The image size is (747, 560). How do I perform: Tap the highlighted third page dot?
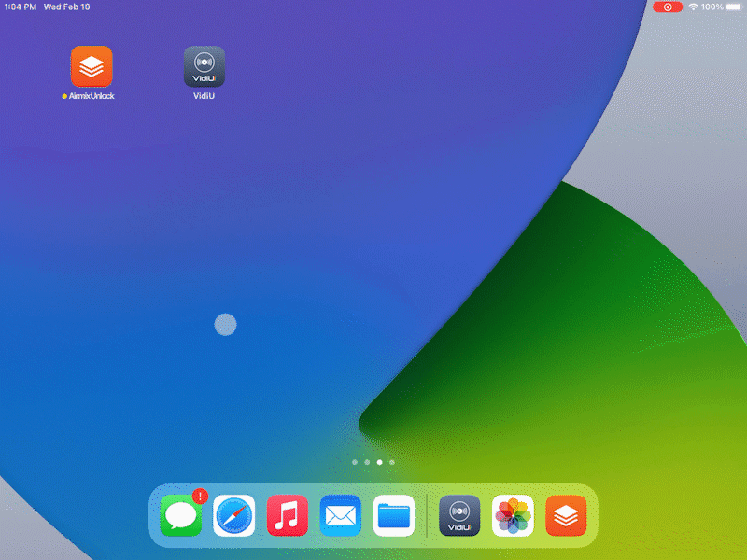click(x=379, y=462)
